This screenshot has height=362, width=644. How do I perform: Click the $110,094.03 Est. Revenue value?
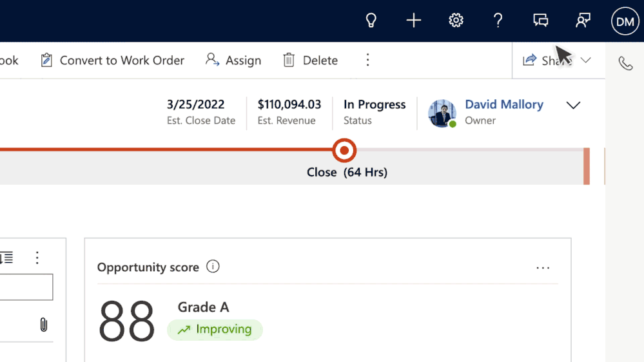pyautogui.click(x=289, y=104)
